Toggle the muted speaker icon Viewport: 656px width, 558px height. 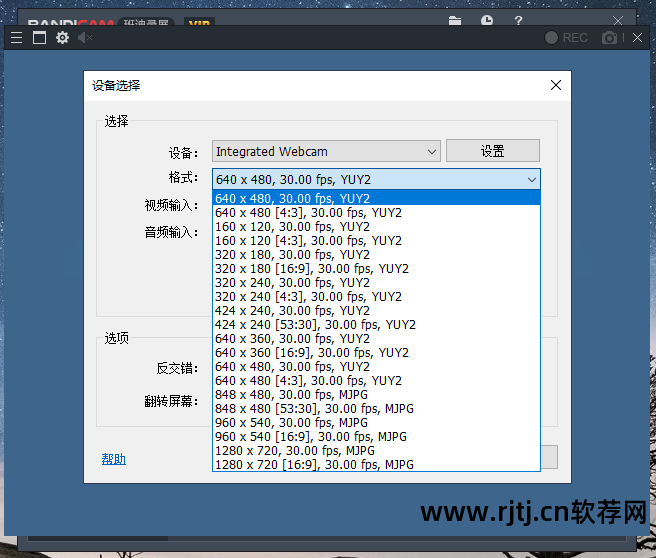85,38
